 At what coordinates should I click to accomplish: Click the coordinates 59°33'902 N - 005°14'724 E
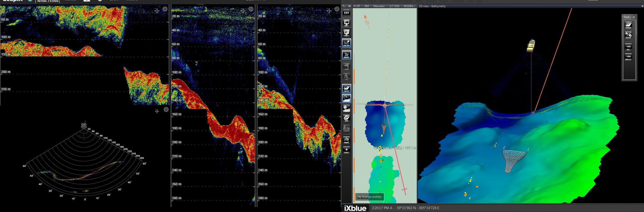[x=418, y=208]
